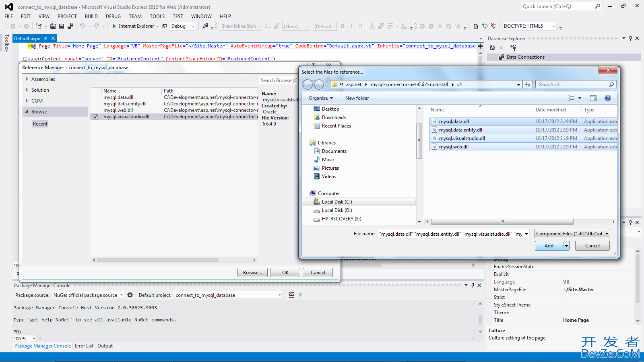Clear the Package Manager Console
The height and width of the screenshot is (362, 644).
(291, 295)
